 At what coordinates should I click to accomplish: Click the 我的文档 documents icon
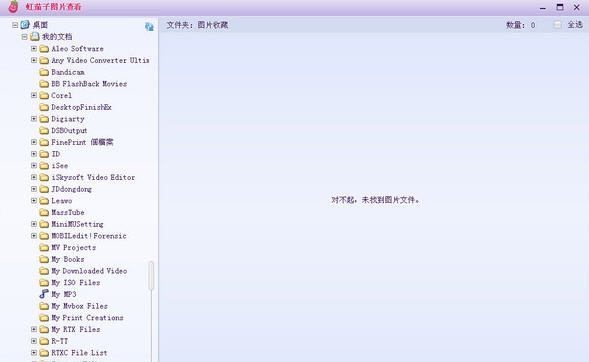35,36
